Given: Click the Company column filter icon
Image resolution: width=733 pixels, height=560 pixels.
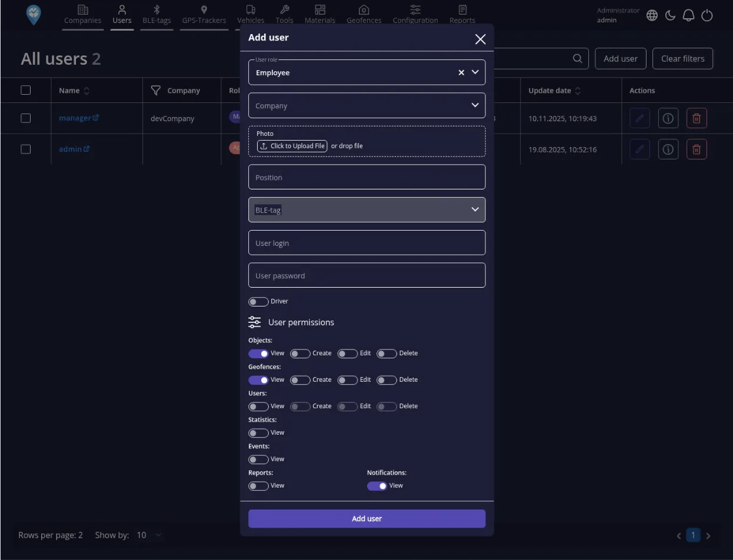Looking at the screenshot, I should pyautogui.click(x=156, y=91).
